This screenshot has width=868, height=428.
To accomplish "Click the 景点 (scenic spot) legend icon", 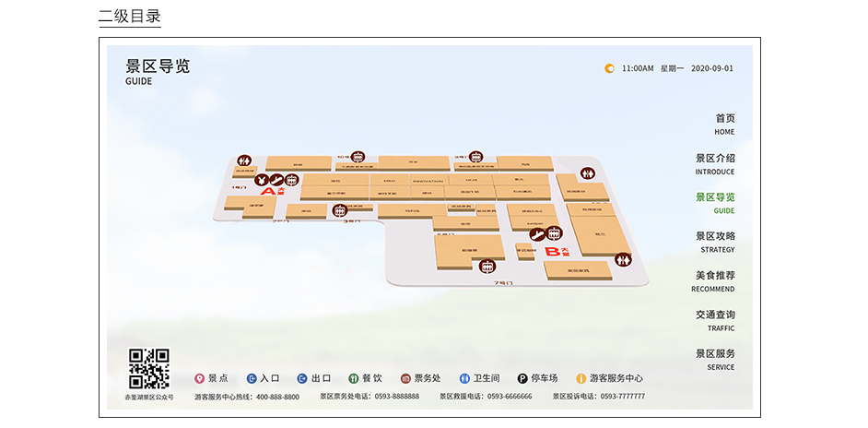I will [199, 378].
